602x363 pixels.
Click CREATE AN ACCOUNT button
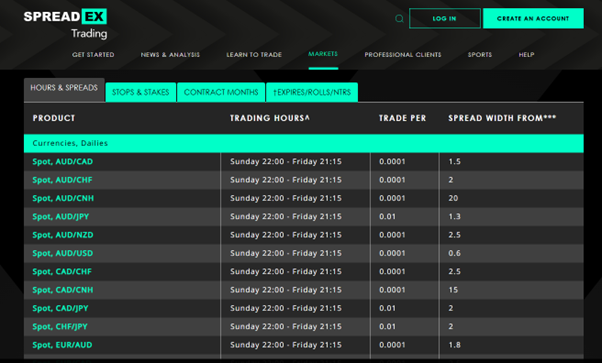pos(533,18)
